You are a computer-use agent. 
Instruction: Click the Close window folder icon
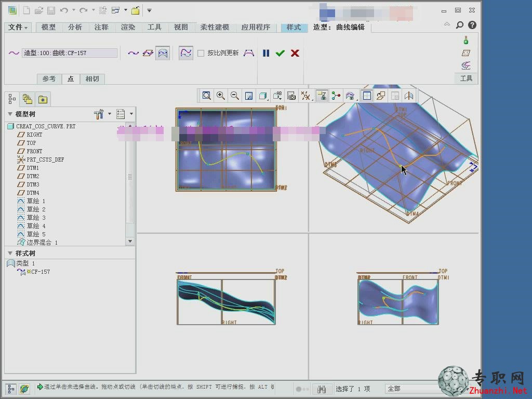tap(136, 10)
